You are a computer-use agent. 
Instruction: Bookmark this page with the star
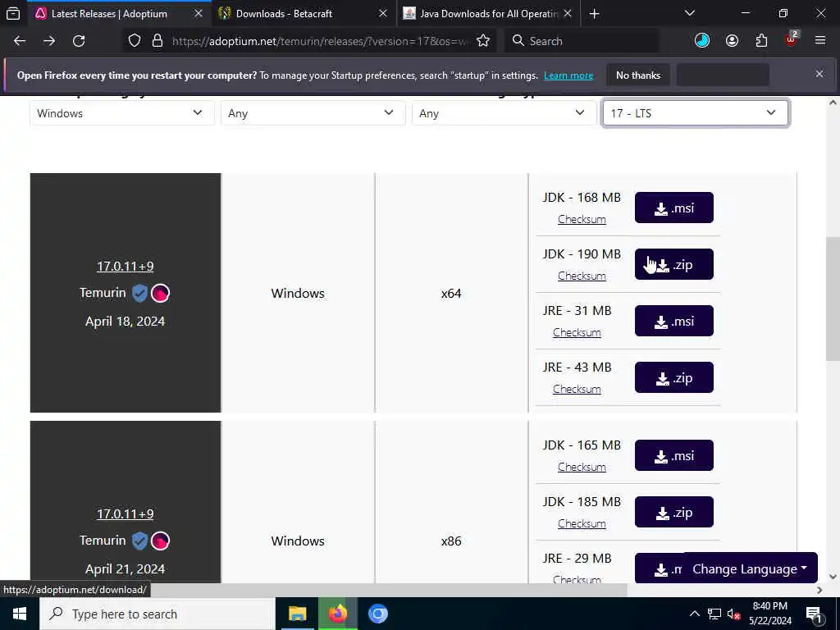483,41
